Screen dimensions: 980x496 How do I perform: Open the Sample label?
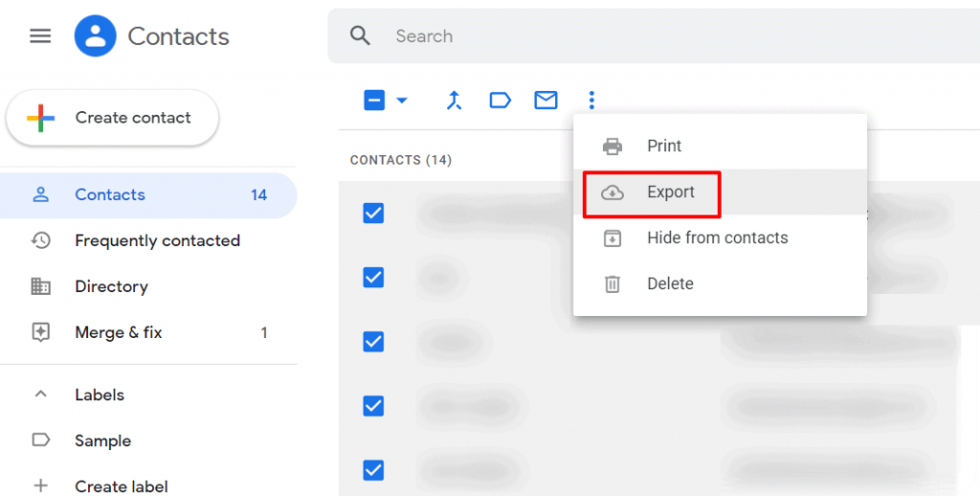tap(102, 441)
